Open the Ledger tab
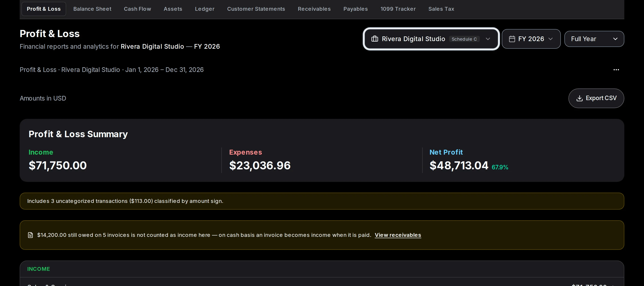644x286 pixels. pyautogui.click(x=205, y=9)
